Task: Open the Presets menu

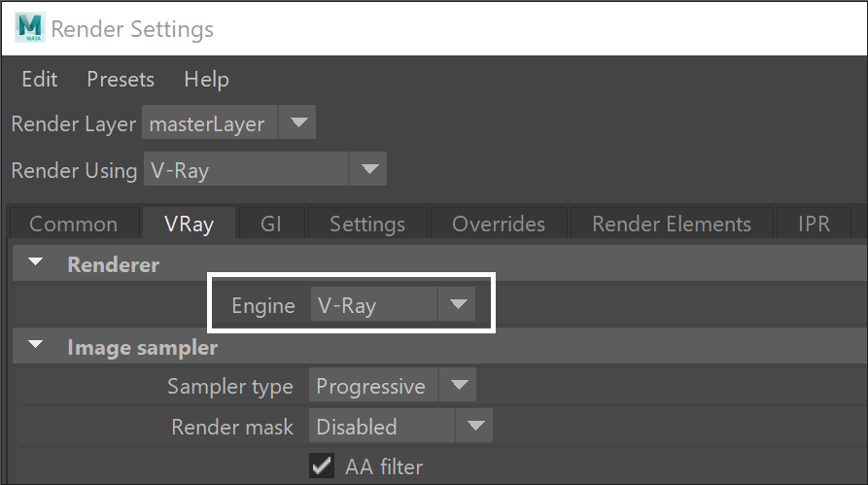Action: pyautogui.click(x=121, y=79)
